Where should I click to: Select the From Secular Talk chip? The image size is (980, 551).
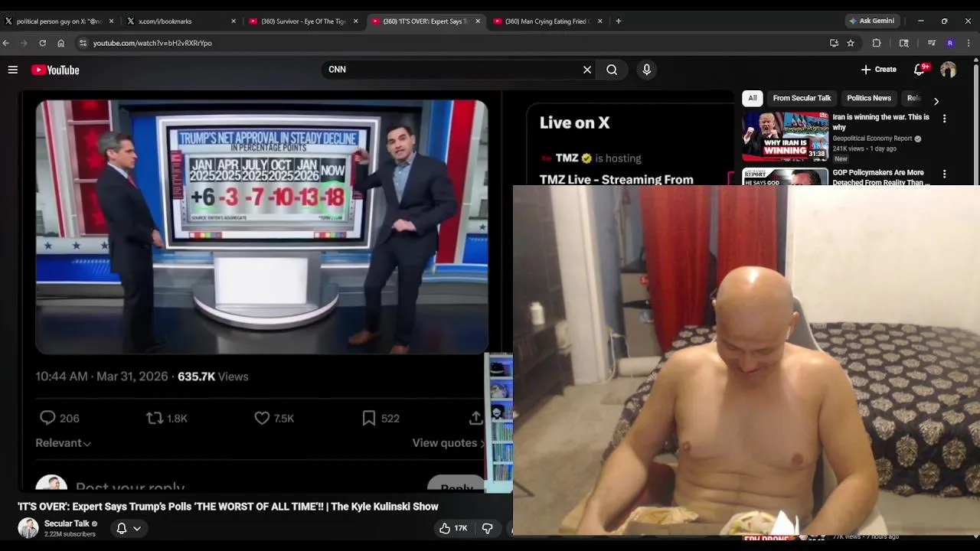(x=802, y=98)
